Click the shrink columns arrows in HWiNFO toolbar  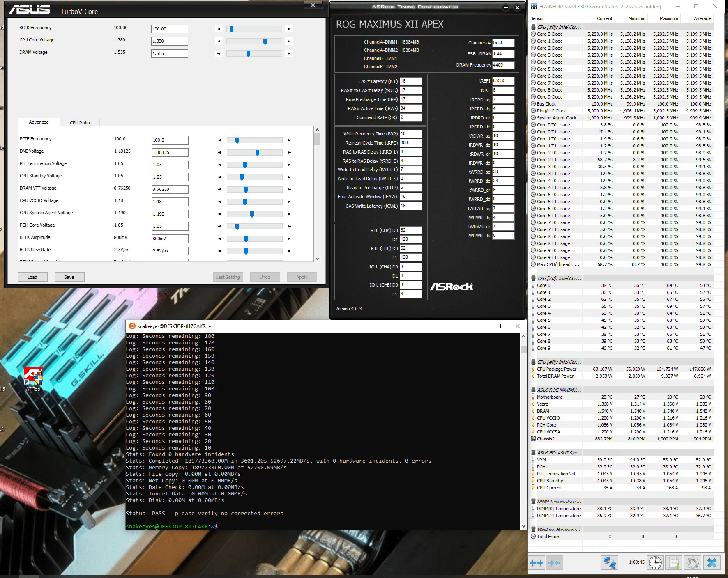tap(554, 563)
